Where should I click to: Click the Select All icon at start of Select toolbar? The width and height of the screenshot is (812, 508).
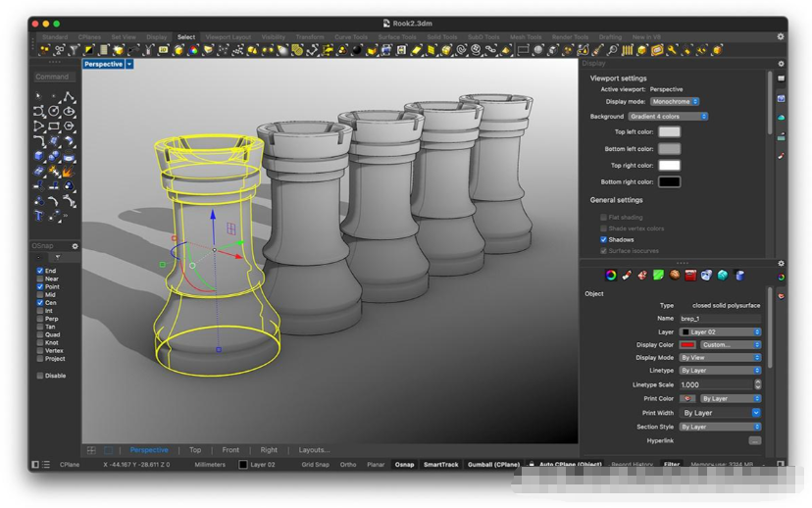pos(44,50)
